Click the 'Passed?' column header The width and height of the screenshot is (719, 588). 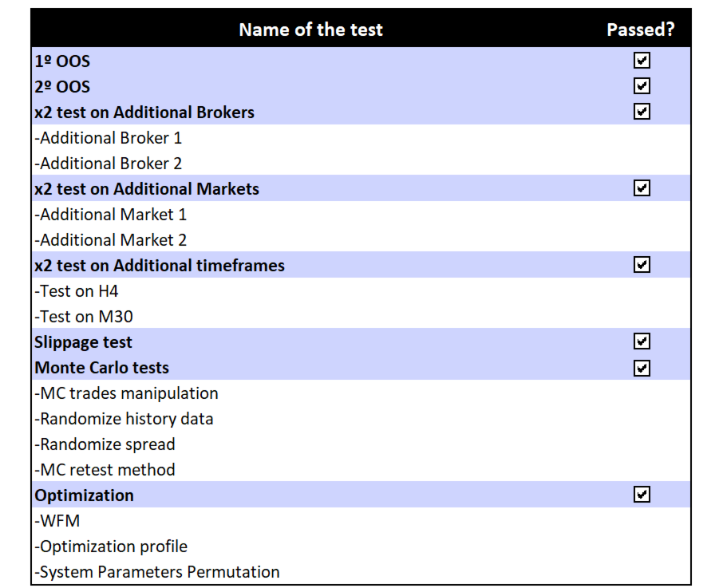[640, 30]
